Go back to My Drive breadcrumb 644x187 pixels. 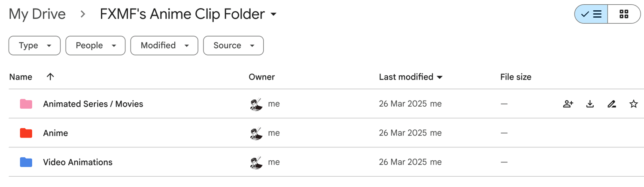(37, 14)
